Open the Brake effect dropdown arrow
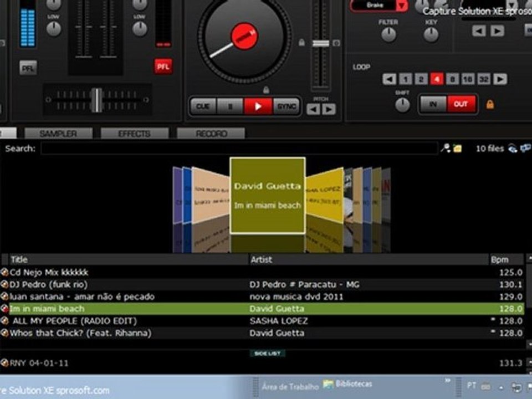Image resolution: width=532 pixels, height=399 pixels. point(402,6)
